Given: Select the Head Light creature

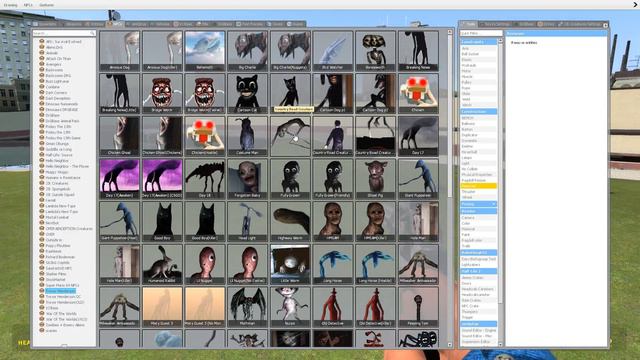Looking at the screenshot, I should coord(247,221).
